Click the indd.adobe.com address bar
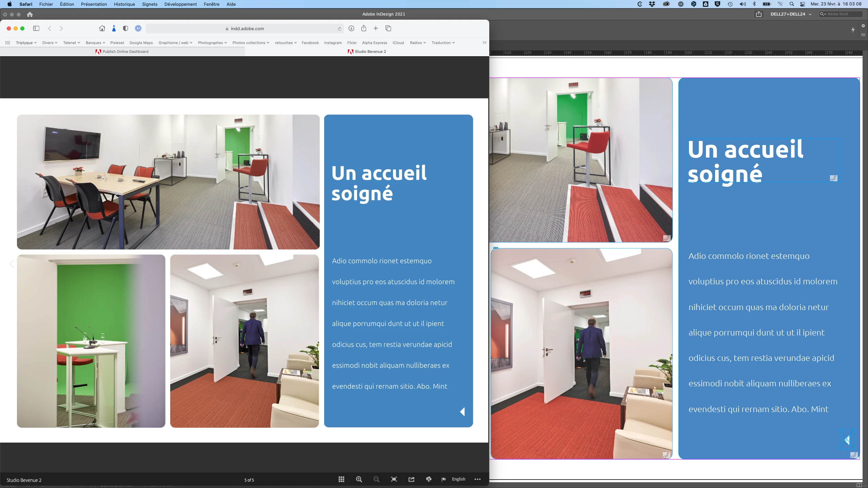The height and width of the screenshot is (488, 868). pos(247,28)
